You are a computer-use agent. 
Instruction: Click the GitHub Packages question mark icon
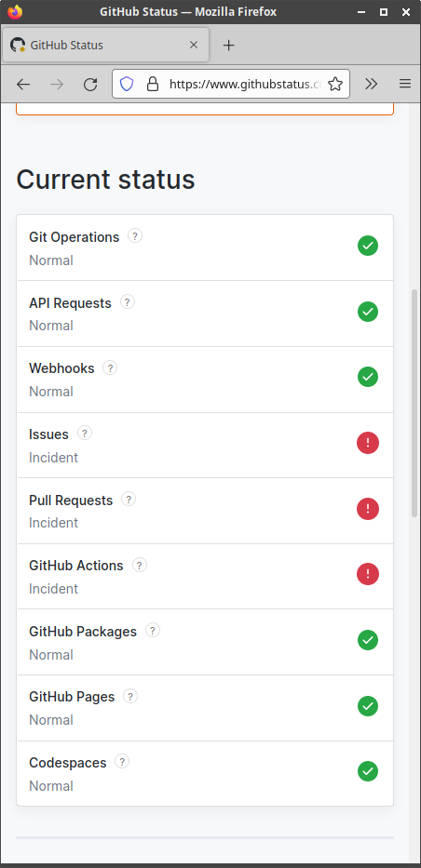click(x=153, y=631)
